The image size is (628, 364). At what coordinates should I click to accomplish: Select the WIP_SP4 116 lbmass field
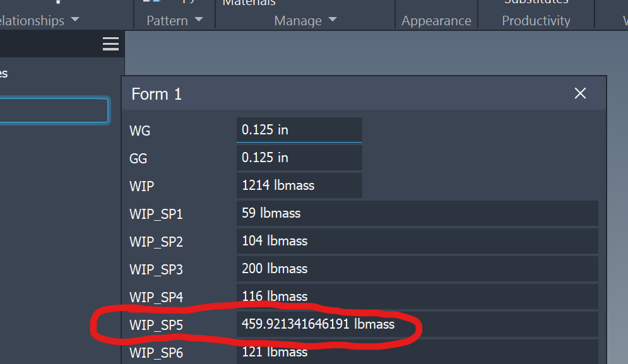pyautogui.click(x=417, y=296)
